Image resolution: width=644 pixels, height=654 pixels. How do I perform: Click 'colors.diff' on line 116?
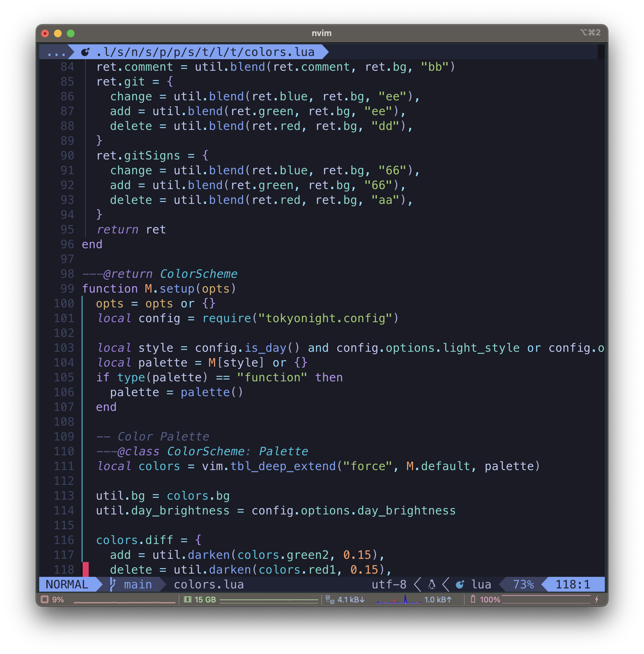coord(134,540)
